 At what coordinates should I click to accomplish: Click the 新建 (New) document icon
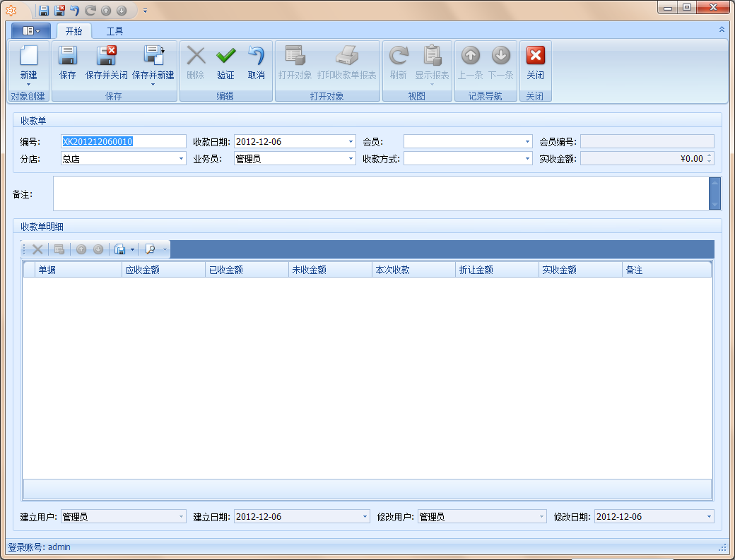click(x=28, y=55)
